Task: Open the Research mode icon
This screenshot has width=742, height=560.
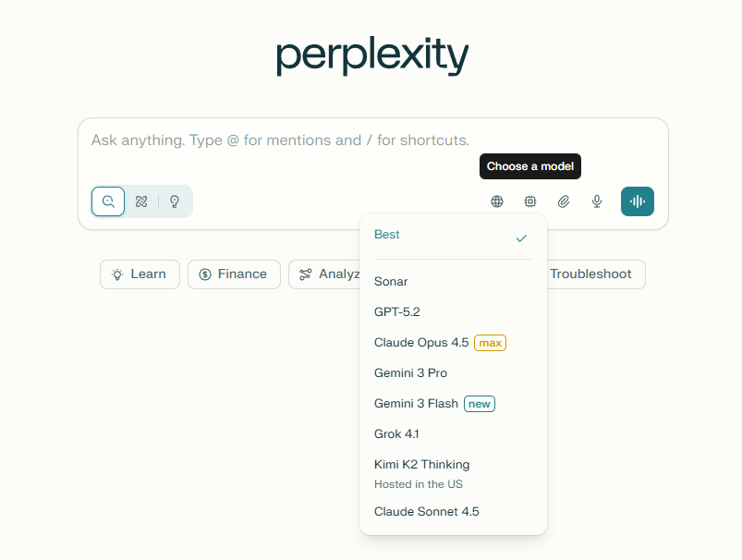Action: 140,201
